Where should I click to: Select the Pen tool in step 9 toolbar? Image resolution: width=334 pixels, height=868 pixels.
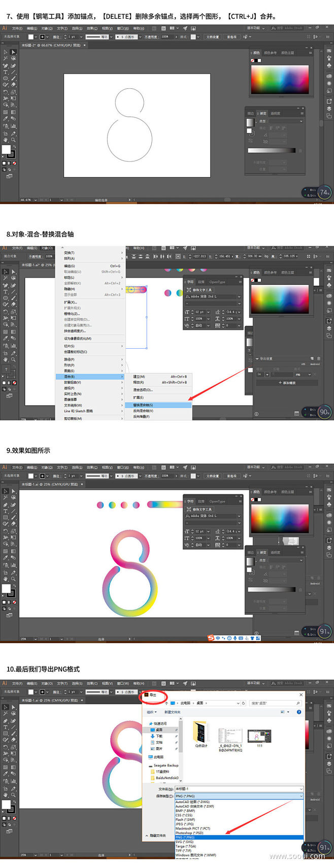point(6,505)
